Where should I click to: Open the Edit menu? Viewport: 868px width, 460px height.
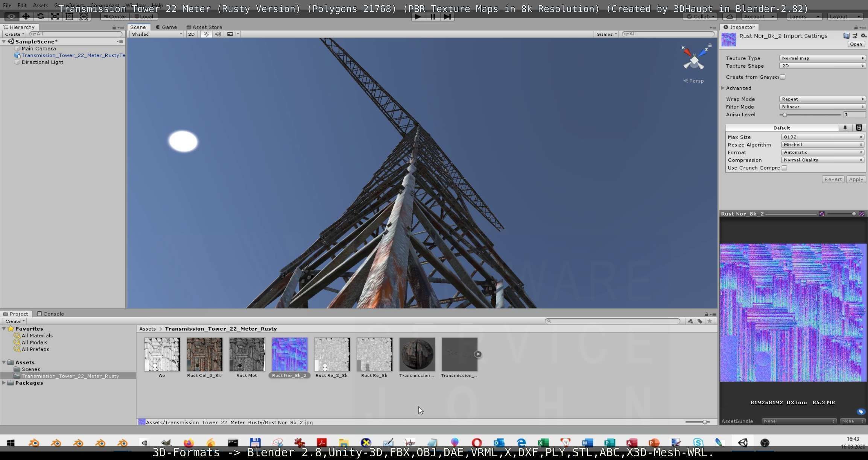point(22,6)
